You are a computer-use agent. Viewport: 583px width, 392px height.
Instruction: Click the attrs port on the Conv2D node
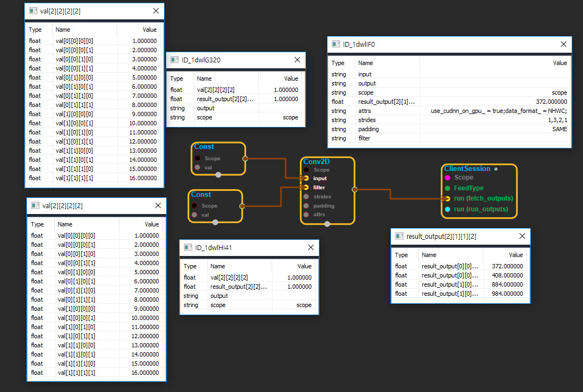pos(306,215)
